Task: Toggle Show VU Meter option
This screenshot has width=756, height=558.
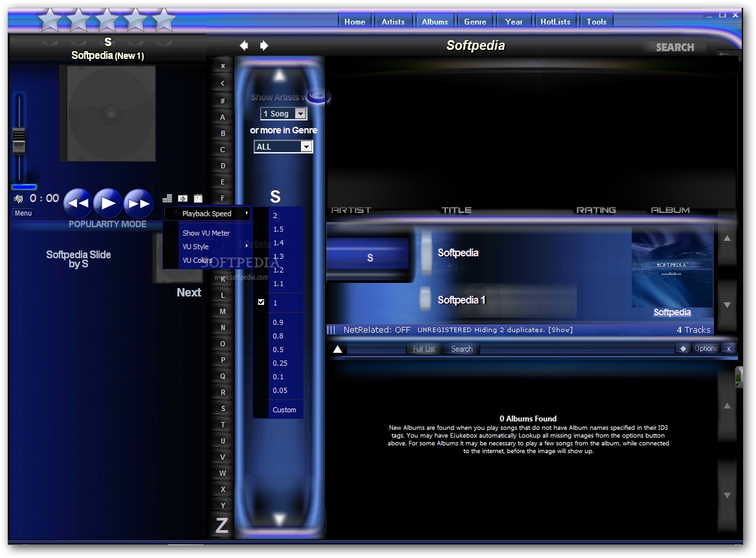Action: (206, 233)
